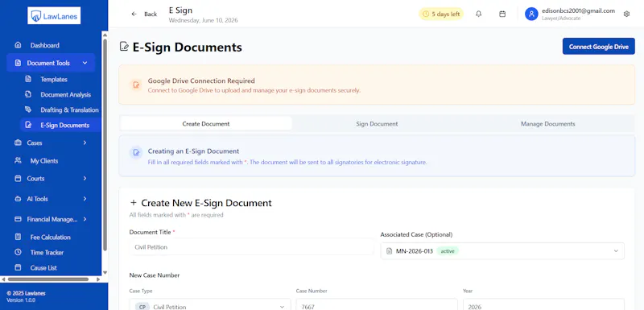
Task: Expand the Cases sidebar section
Action: point(51,143)
